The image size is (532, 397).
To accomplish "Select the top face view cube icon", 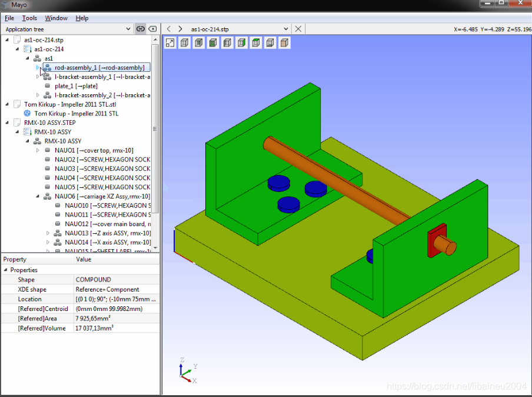I will tap(257, 42).
